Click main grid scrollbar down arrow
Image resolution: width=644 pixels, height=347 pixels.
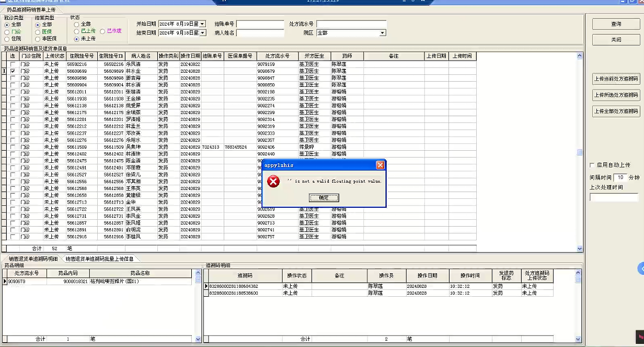pyautogui.click(x=579, y=249)
